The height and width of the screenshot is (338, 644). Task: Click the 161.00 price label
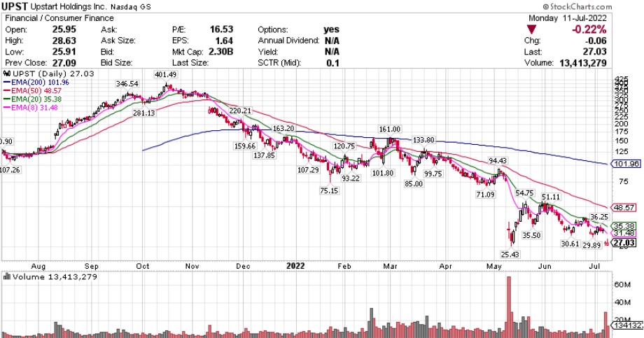390,129
